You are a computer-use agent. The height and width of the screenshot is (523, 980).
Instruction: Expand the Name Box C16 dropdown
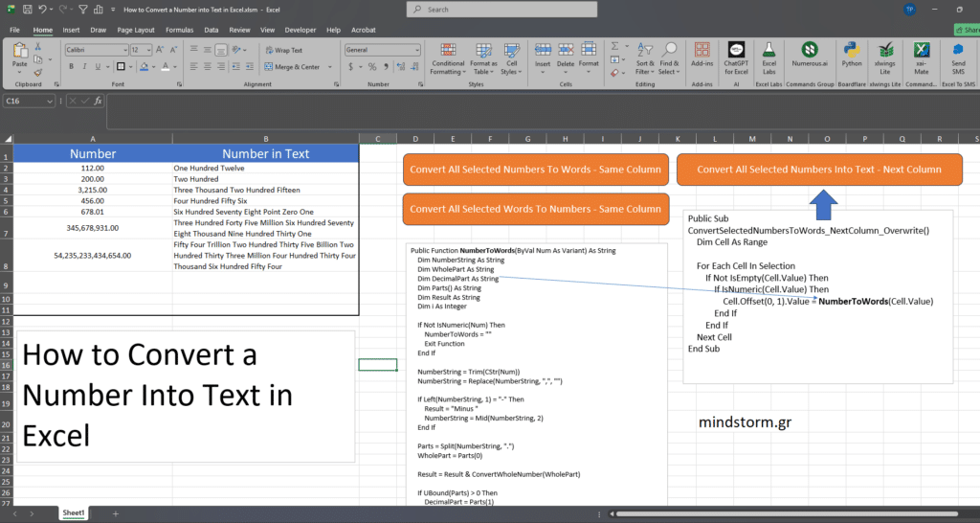(50, 101)
